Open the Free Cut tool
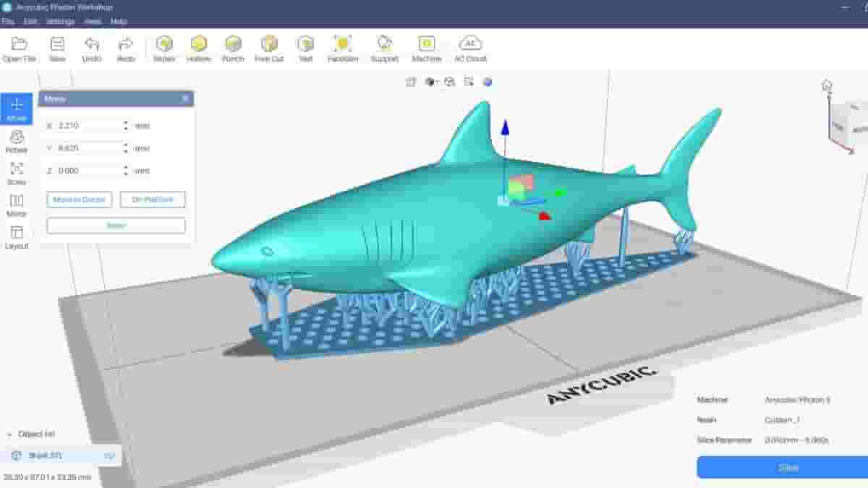This screenshot has height=488, width=868. pyautogui.click(x=268, y=48)
